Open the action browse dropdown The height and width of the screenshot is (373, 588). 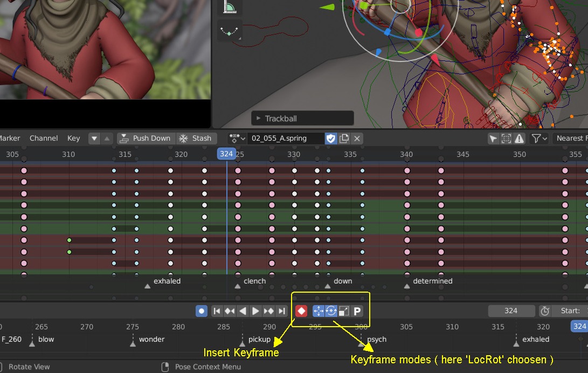tap(237, 139)
